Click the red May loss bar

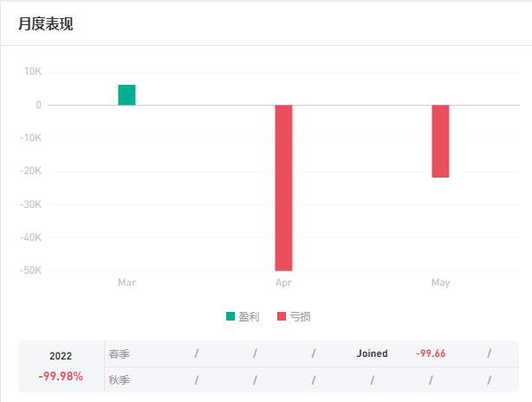point(440,141)
